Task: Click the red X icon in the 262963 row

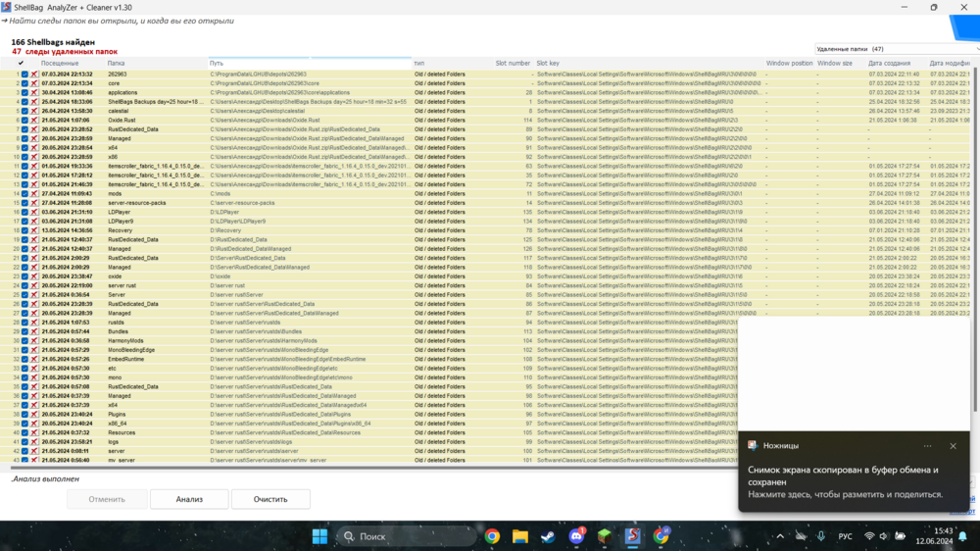Action: coord(34,74)
